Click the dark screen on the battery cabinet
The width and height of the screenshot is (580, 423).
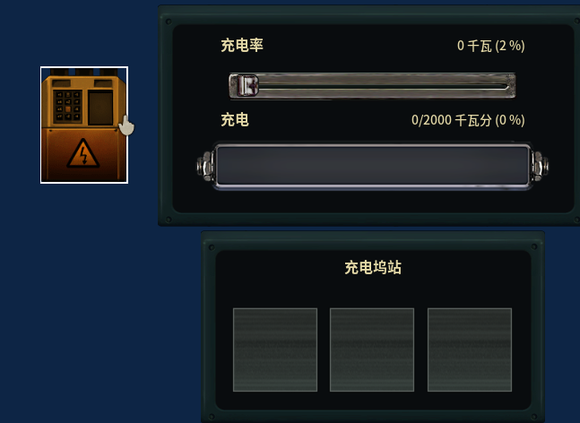pos(100,108)
